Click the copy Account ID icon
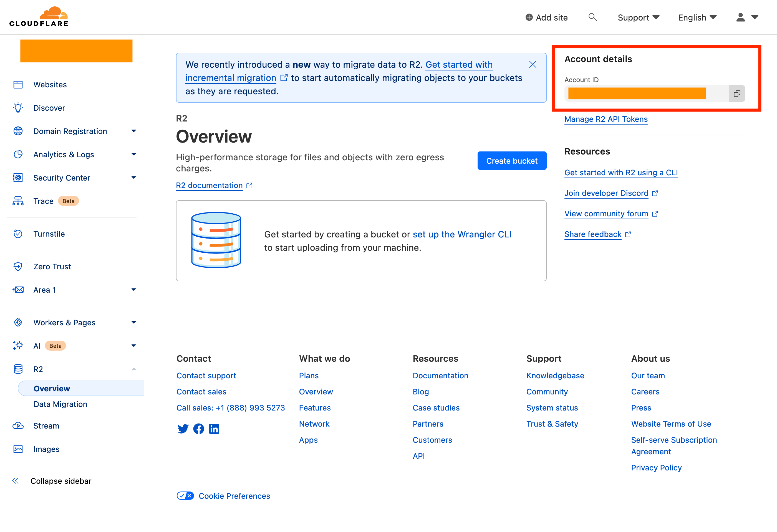The height and width of the screenshot is (532, 777). click(736, 93)
